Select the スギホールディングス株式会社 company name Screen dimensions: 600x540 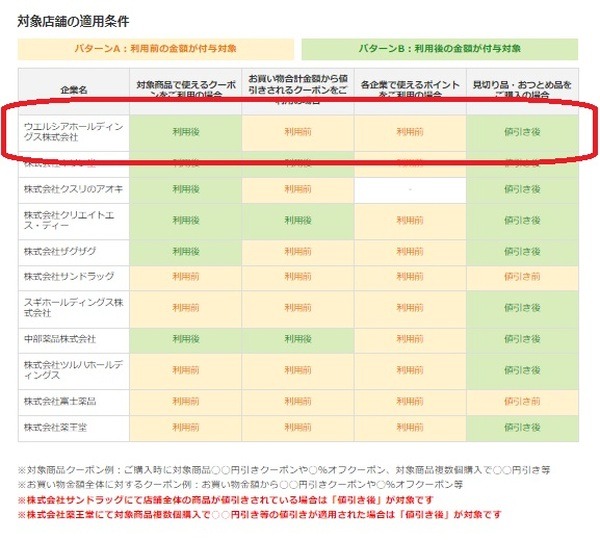click(x=73, y=308)
